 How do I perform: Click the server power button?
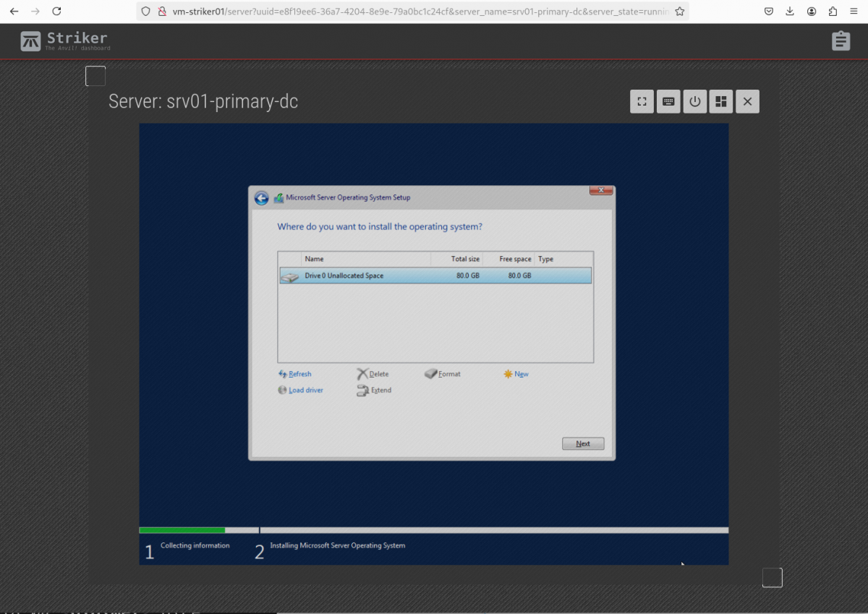(694, 101)
